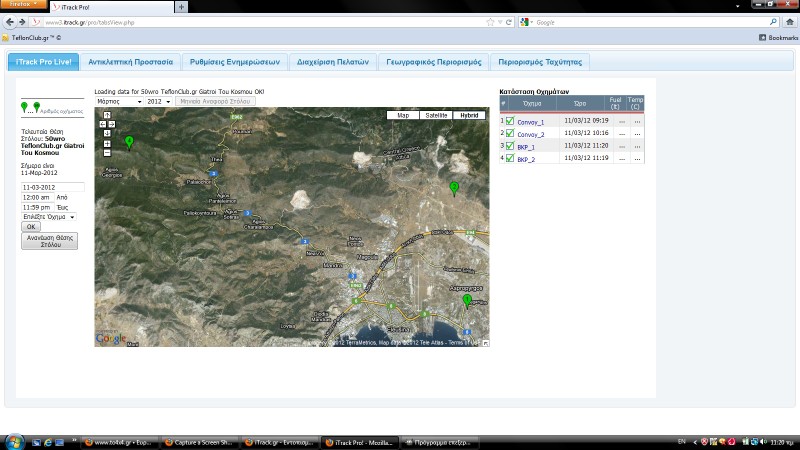Pan the map up with the arrow control
The image size is (800, 450).
pos(107,115)
